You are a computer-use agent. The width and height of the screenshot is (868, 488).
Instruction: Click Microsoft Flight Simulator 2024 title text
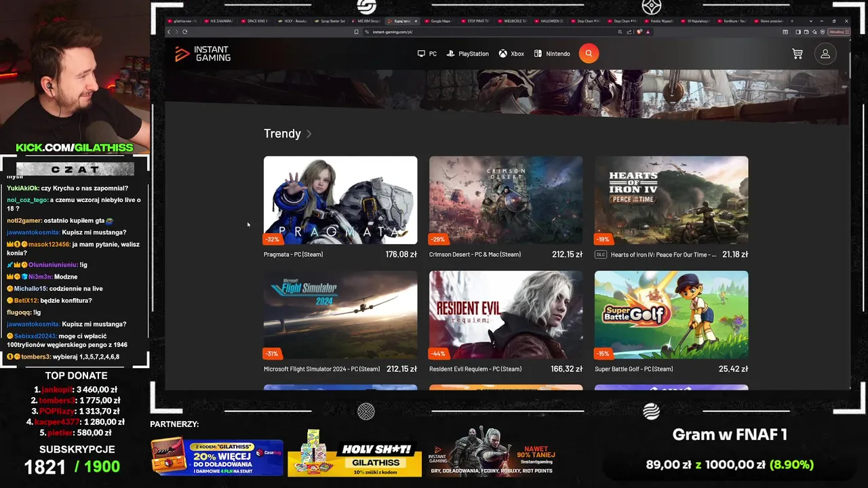tap(321, 369)
